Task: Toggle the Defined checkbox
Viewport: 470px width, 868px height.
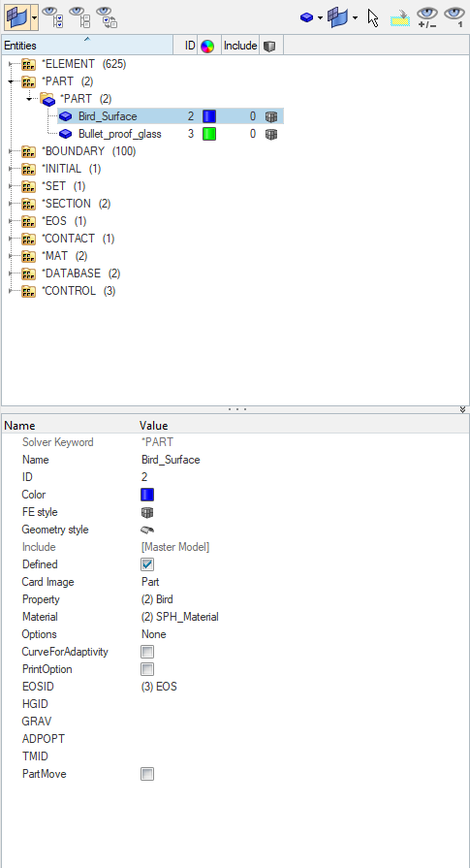Action: click(x=147, y=564)
